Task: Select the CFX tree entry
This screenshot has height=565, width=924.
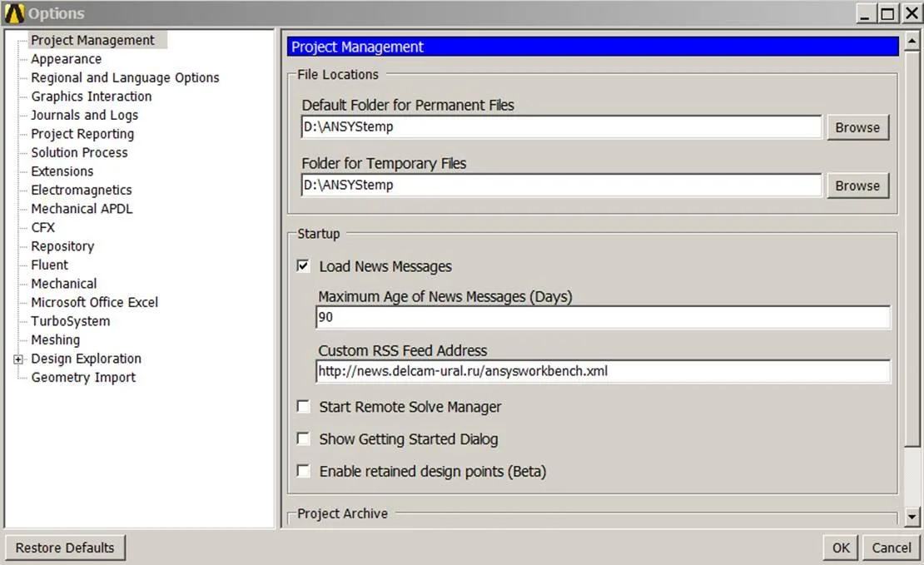Action: point(42,227)
